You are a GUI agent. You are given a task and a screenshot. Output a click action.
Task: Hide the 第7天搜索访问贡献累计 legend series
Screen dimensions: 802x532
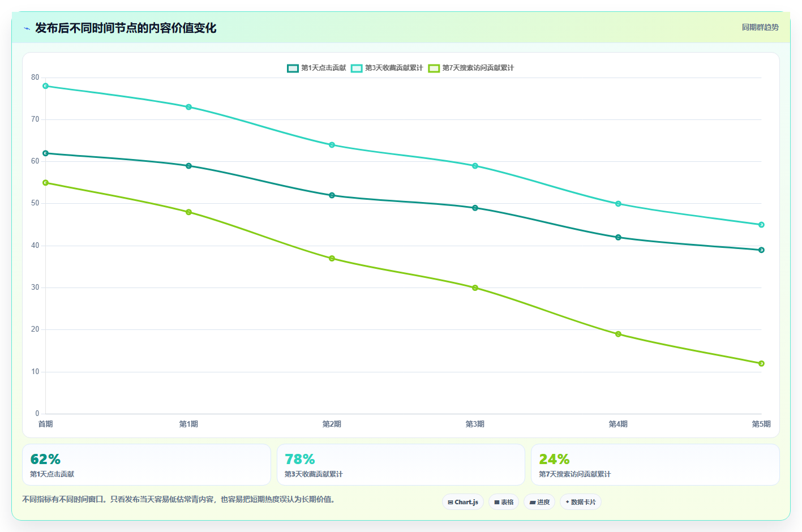[x=471, y=68]
